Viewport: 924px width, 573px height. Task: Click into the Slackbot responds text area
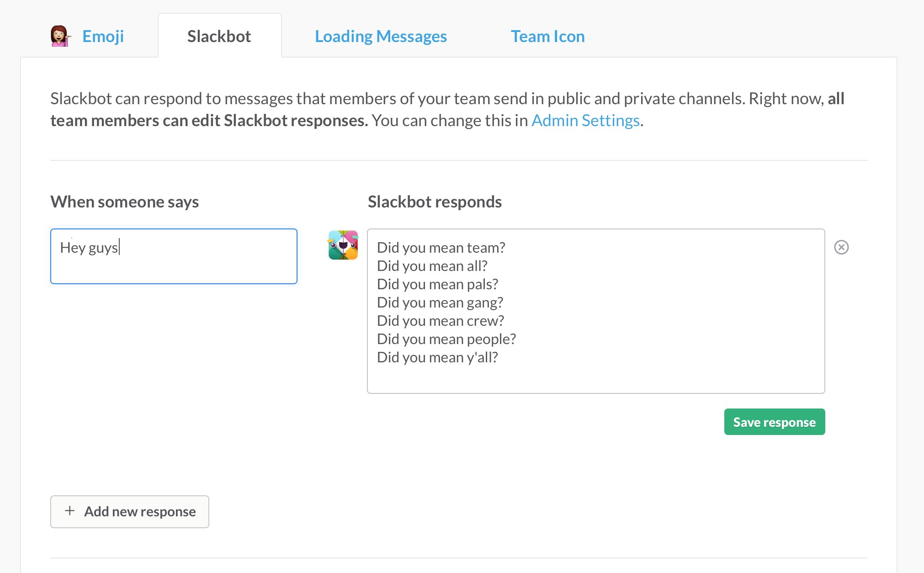(x=596, y=311)
